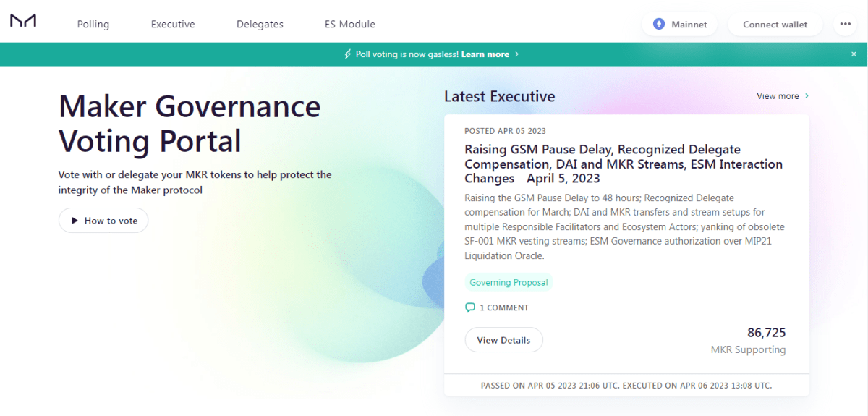The image size is (868, 416).
Task: Open the Mainnet network selector
Action: pos(680,24)
